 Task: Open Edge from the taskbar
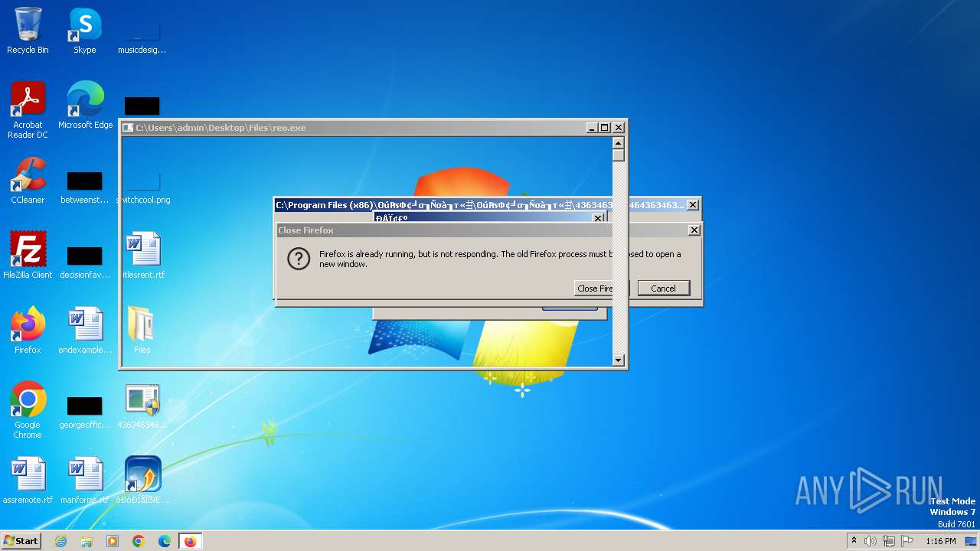pyautogui.click(x=165, y=541)
